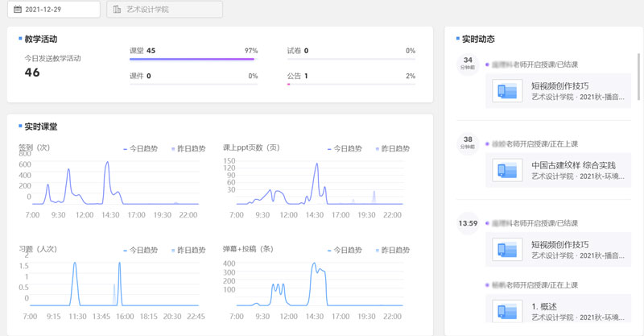Image resolution: width=644 pixels, height=336 pixels.
Task: Expand the 艺术设计学院 college selector
Action: [164, 10]
